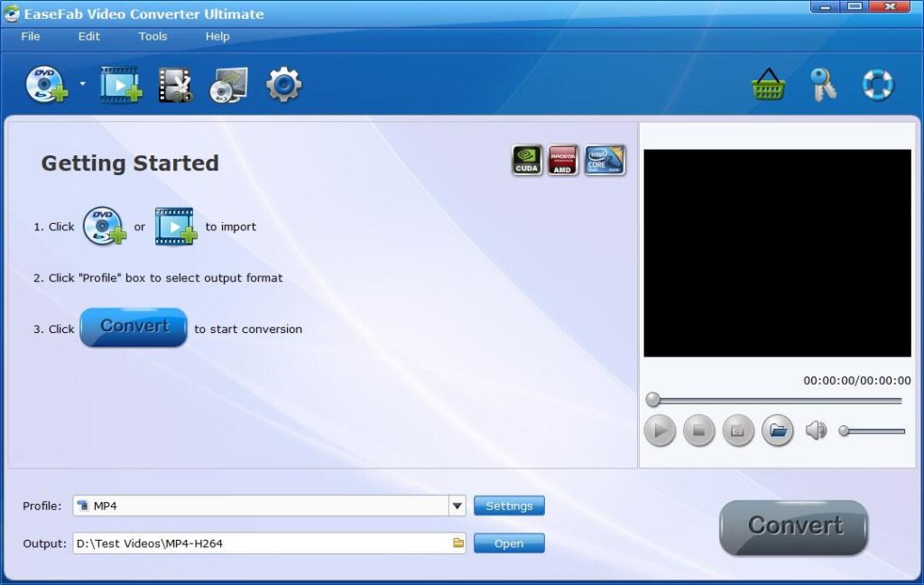This screenshot has width=924, height=585.
Task: Open the Help menu
Action: pyautogui.click(x=217, y=36)
